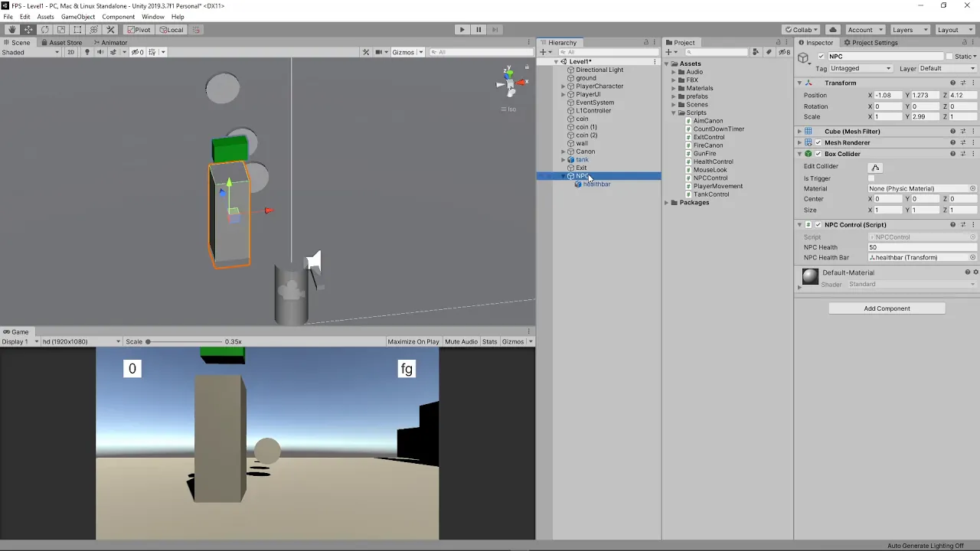Expand the Packages folder
This screenshot has width=980, height=551.
click(x=667, y=203)
